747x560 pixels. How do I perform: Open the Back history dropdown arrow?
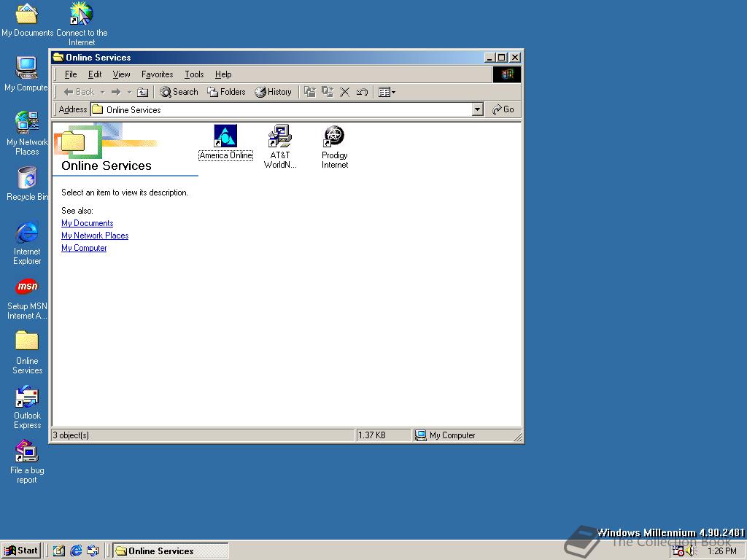pyautogui.click(x=102, y=92)
